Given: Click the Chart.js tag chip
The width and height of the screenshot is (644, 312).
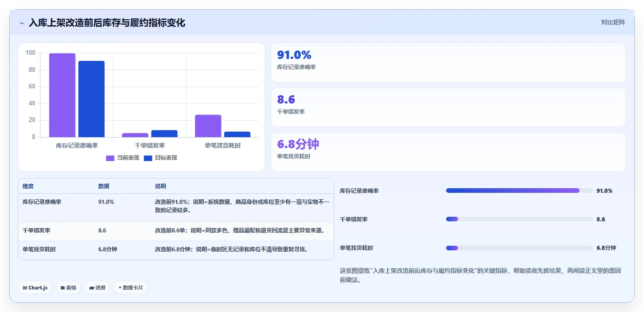Looking at the screenshot, I should click(35, 288).
